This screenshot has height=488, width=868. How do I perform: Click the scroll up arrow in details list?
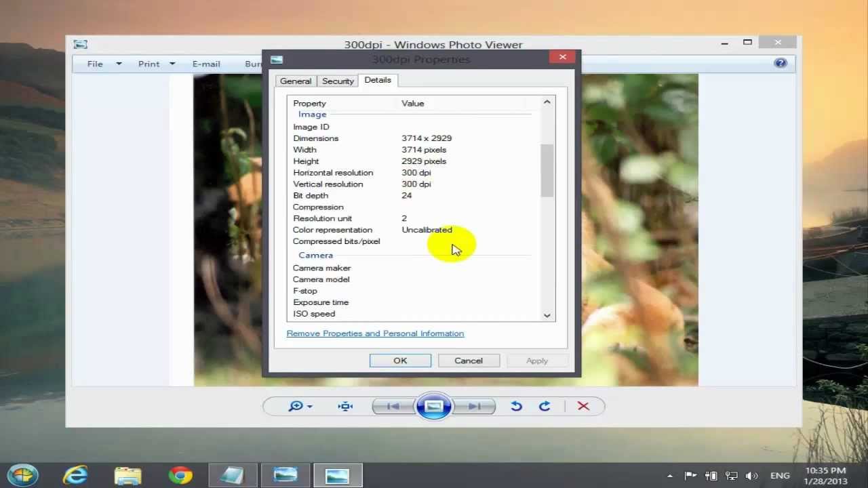tap(547, 102)
